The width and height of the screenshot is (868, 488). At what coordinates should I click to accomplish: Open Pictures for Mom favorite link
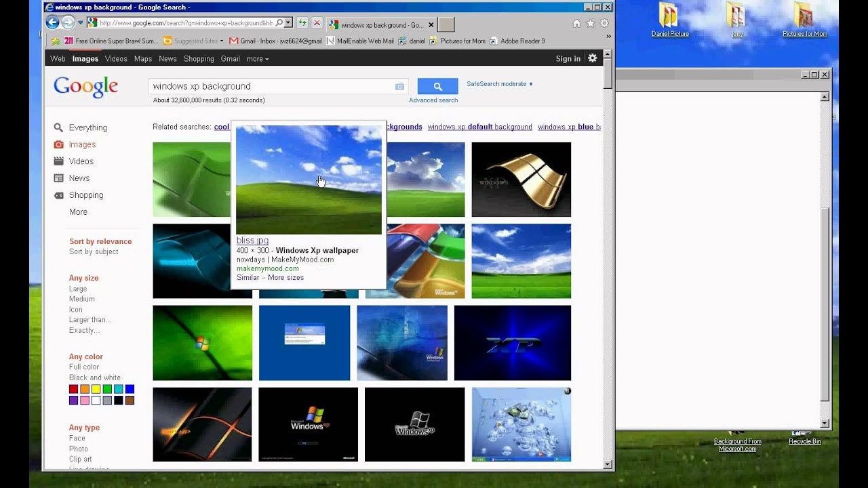[x=458, y=41]
